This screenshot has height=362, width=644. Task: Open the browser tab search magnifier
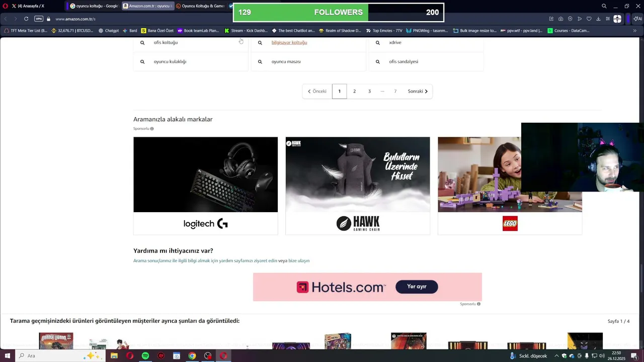[x=604, y=6]
